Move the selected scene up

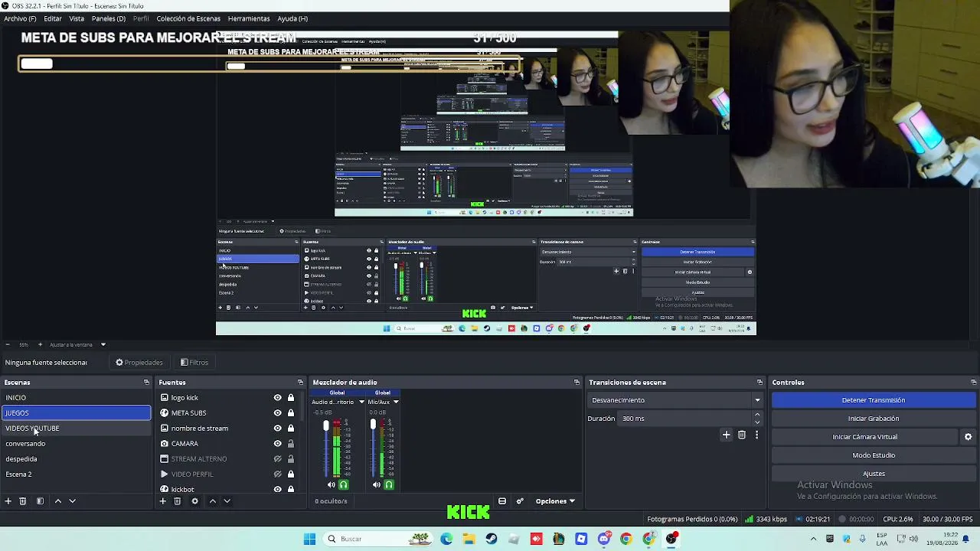coord(57,501)
